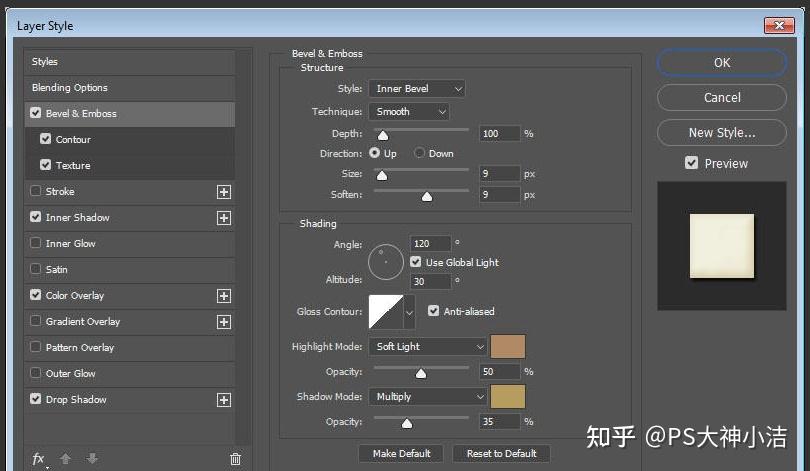Click the Cancel button

722,98
